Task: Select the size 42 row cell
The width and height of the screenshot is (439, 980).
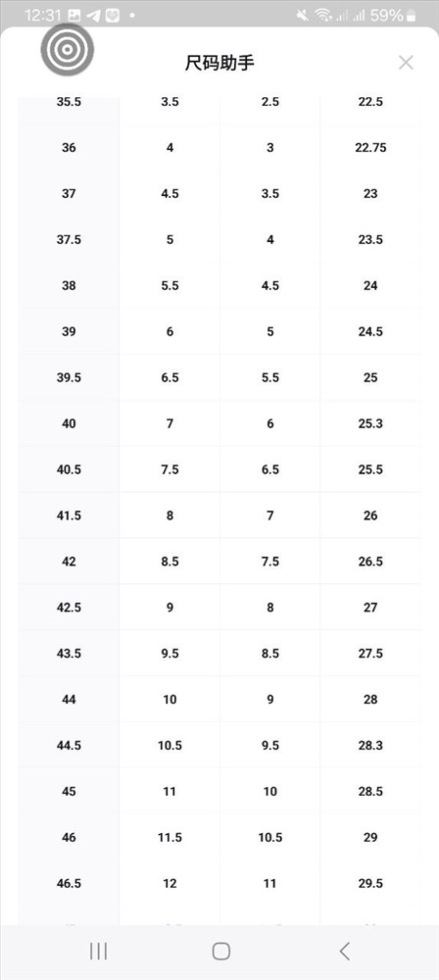Action: tap(69, 562)
